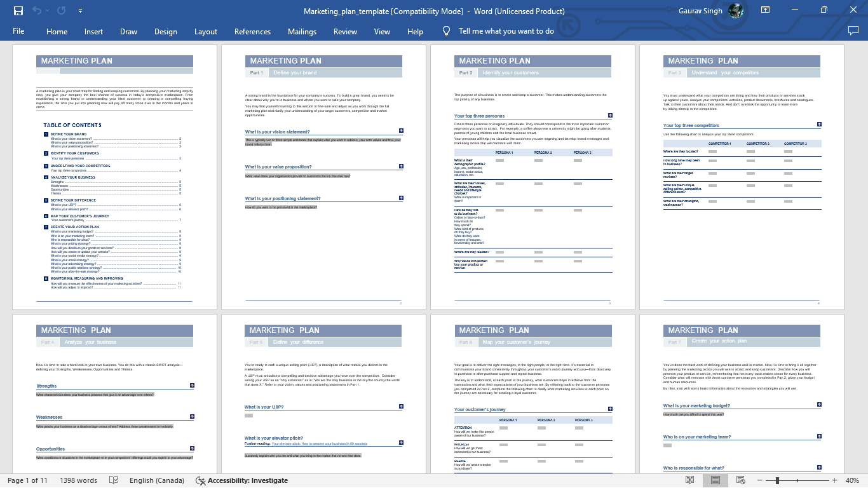Image resolution: width=868 pixels, height=488 pixels.
Task: Save the document via Quick Access Toolbar
Action: point(17,10)
